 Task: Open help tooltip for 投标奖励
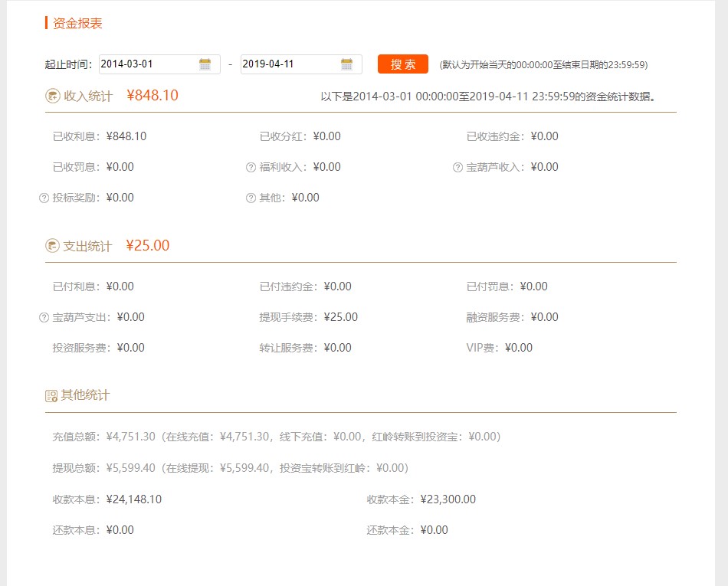[x=44, y=198]
